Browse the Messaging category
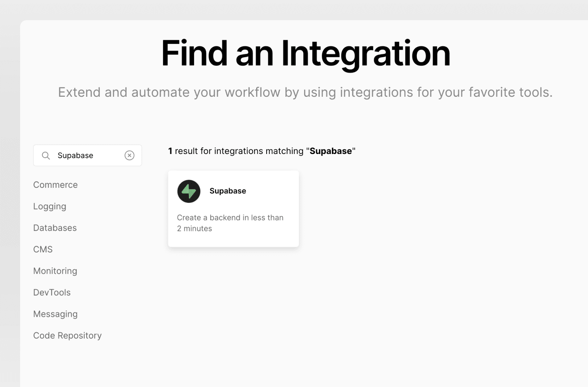The width and height of the screenshot is (588, 387). coord(55,314)
